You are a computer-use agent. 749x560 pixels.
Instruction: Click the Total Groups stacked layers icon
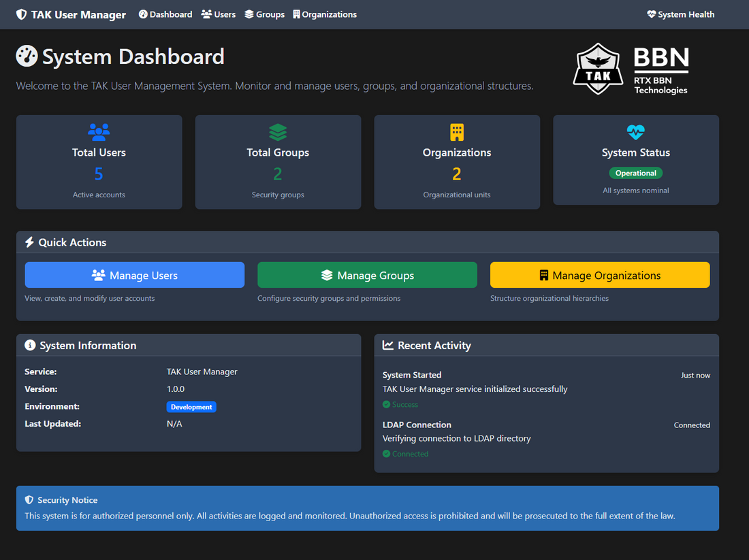(278, 132)
